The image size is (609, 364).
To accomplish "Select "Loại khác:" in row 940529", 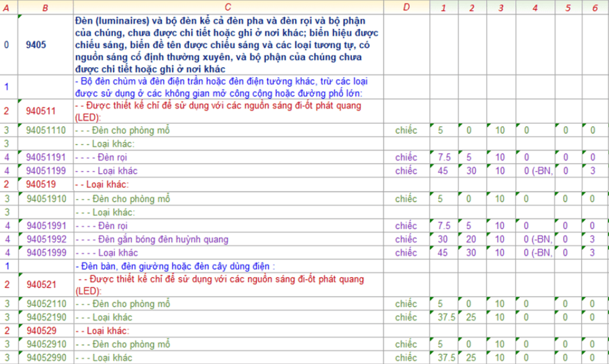I will click(108, 331).
